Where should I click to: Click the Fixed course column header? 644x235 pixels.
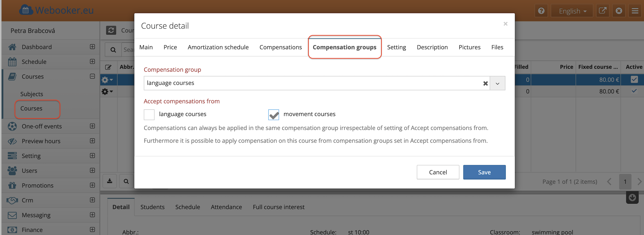598,67
